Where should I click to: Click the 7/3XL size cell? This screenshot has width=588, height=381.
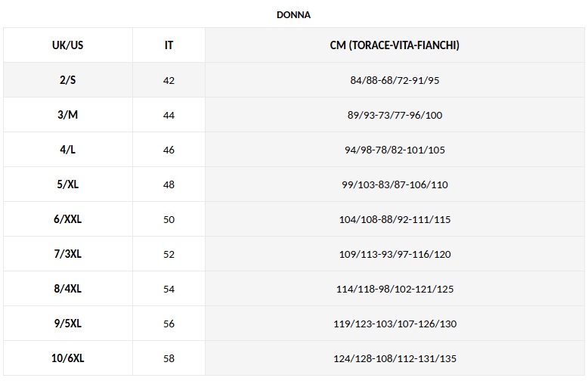68,254
